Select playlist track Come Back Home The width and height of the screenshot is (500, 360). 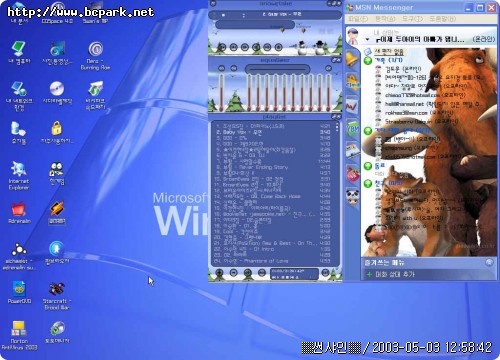(x=273, y=197)
